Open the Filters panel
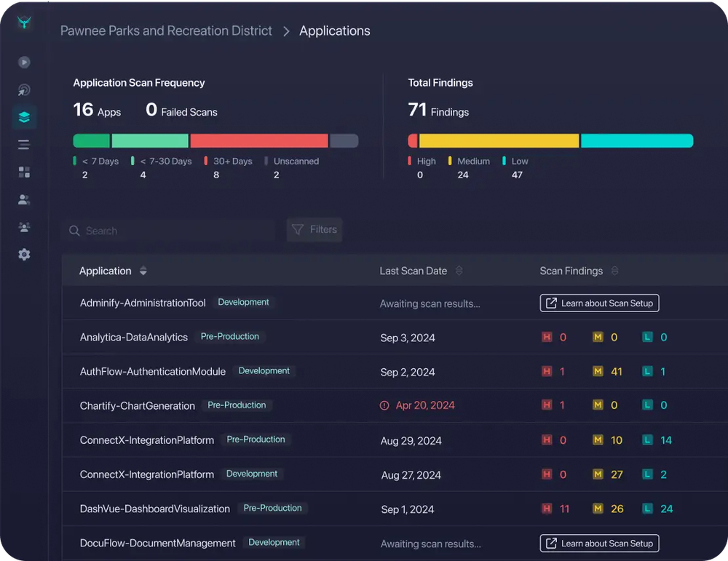 click(314, 229)
